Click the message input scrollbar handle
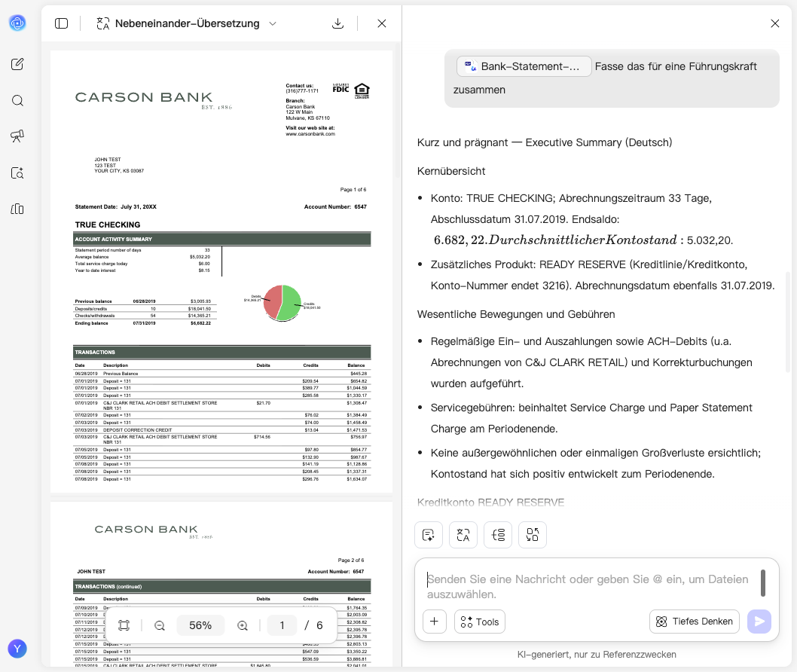Viewport: 797px width, 672px height. point(762,582)
